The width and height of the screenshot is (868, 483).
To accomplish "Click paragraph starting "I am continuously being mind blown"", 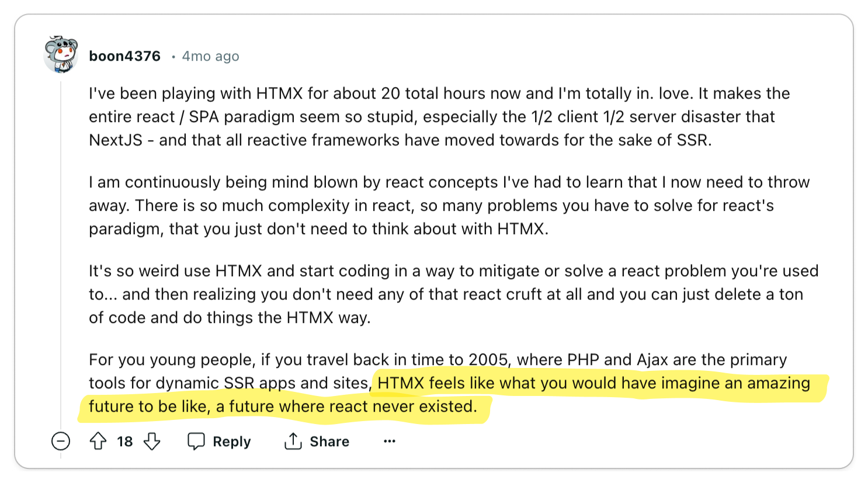I will click(x=449, y=206).
